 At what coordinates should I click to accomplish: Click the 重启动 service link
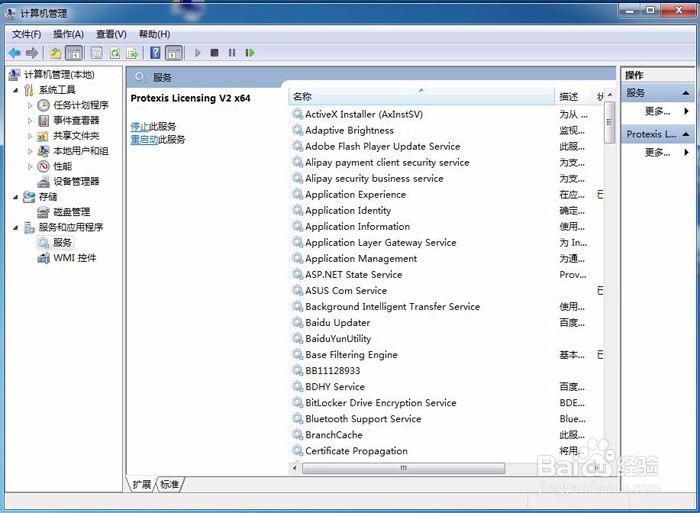click(x=144, y=140)
